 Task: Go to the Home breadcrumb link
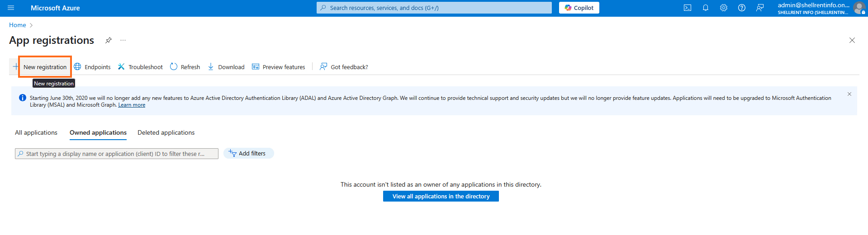18,25
